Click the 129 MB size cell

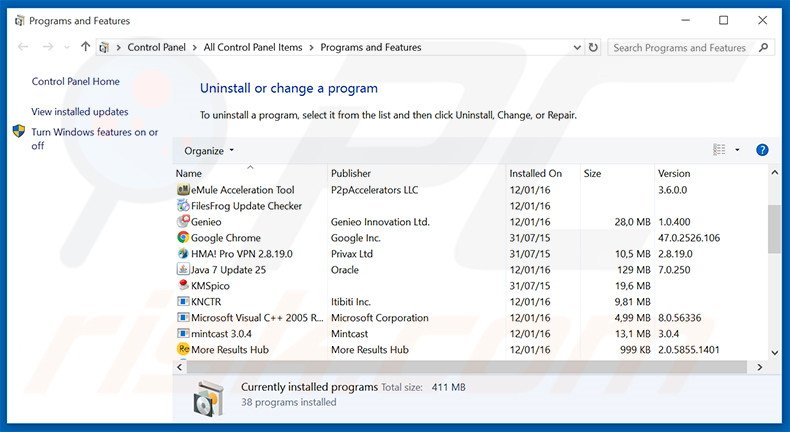pyautogui.click(x=634, y=270)
